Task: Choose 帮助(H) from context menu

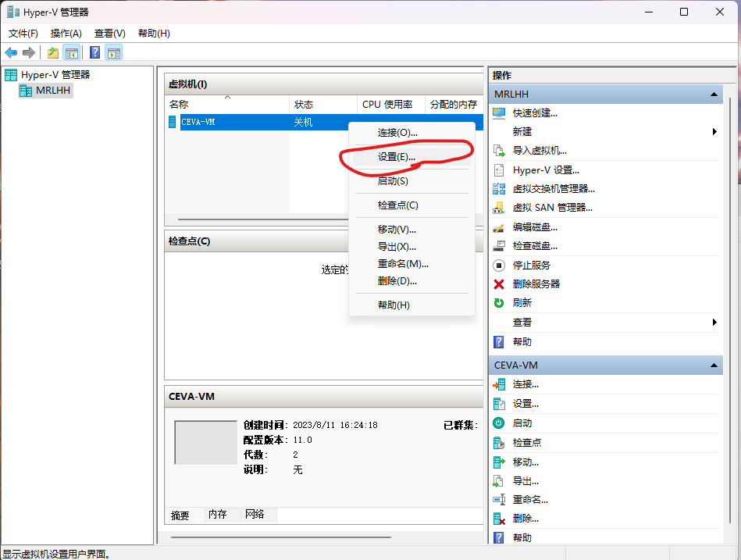Action: pyautogui.click(x=411, y=305)
